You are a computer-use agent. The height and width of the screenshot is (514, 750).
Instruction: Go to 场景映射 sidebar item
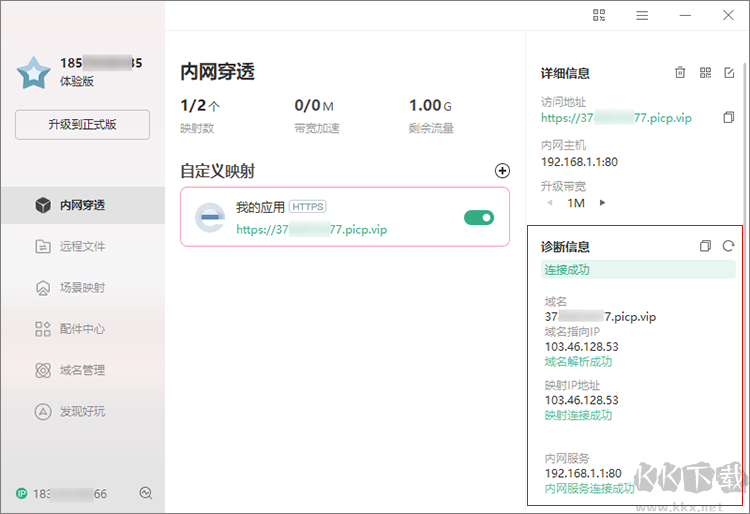pyautogui.click(x=82, y=288)
